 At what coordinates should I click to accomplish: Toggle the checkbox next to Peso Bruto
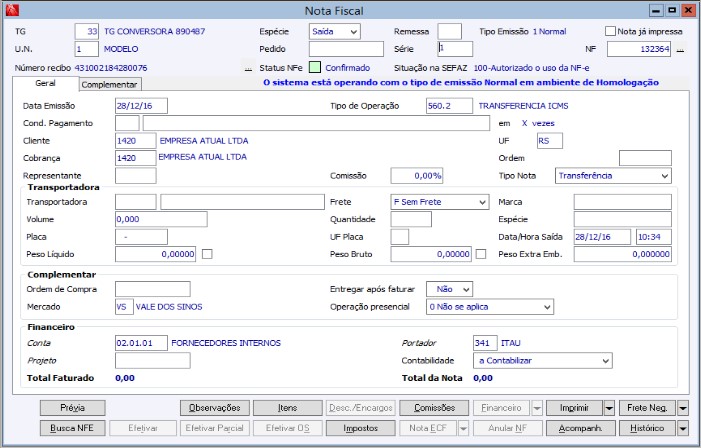pos(481,255)
